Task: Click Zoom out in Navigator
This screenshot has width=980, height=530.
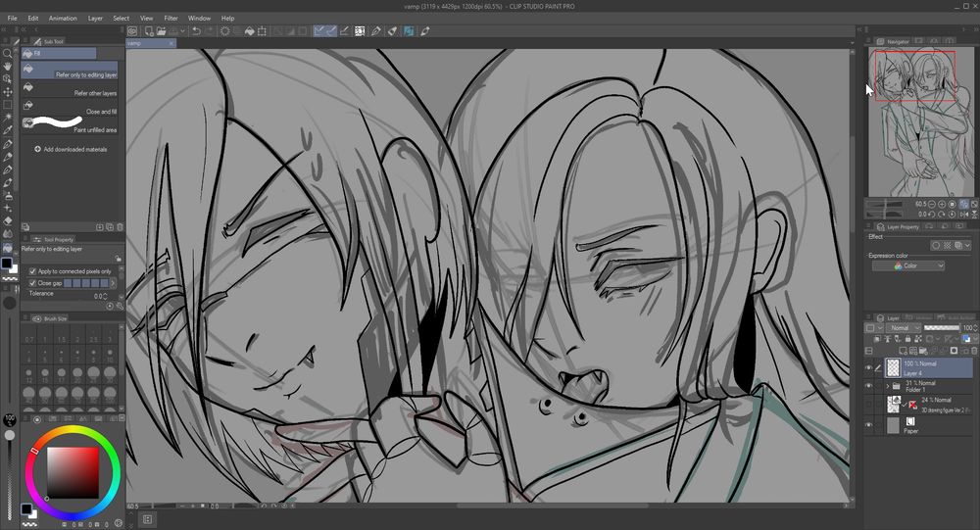Action: [x=932, y=205]
